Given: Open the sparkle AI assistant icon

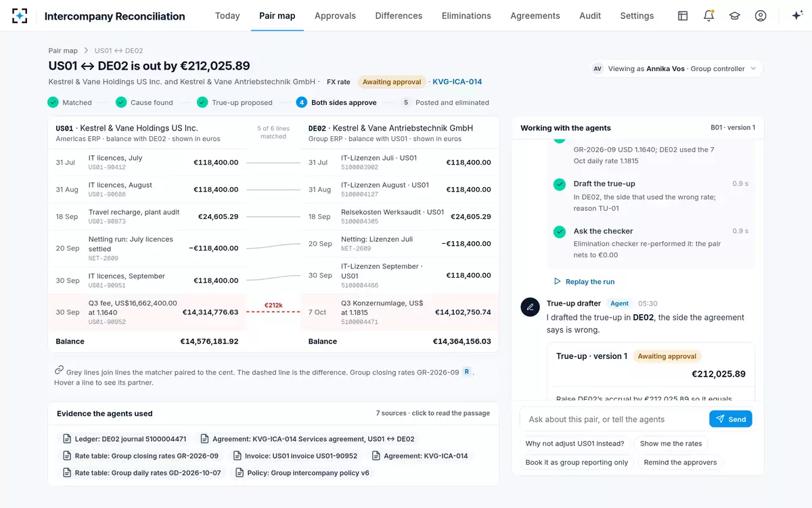Looking at the screenshot, I should pos(796,16).
